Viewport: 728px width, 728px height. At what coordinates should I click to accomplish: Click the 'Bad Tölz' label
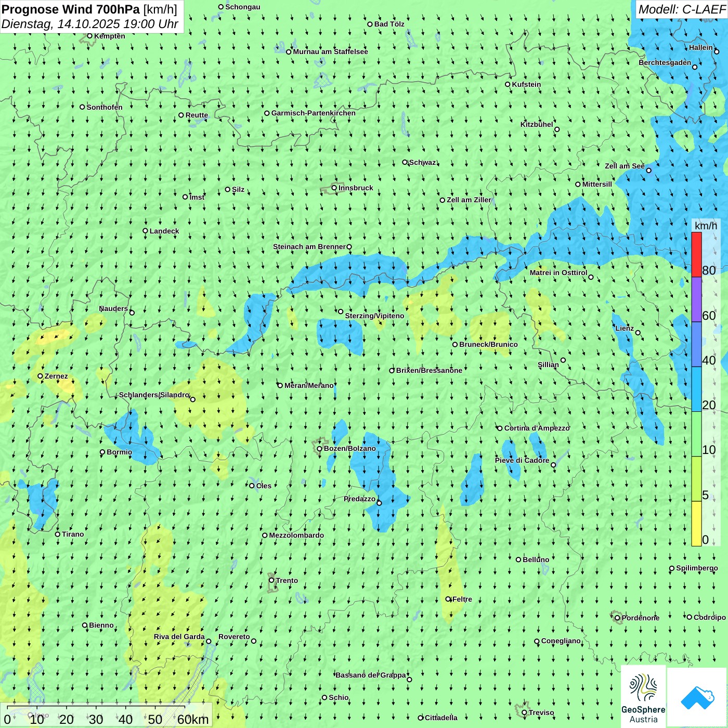(389, 24)
